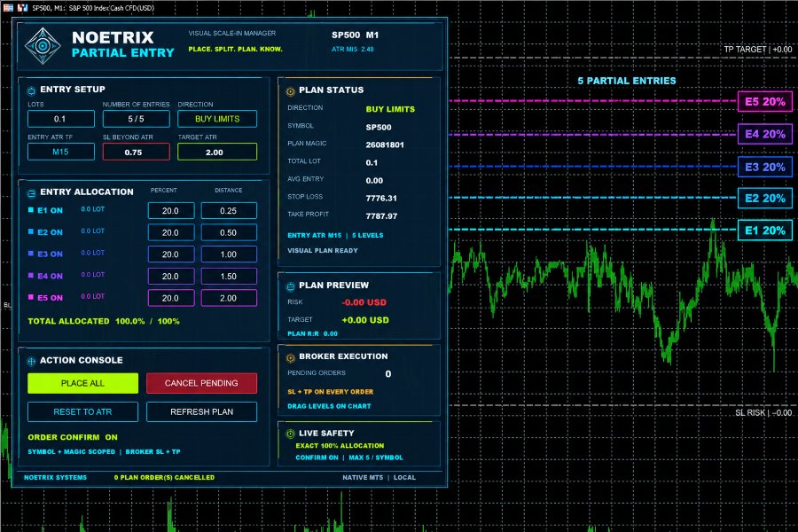This screenshot has width=798, height=532.
Task: Select the E2 20% chart level label
Action: point(765,199)
